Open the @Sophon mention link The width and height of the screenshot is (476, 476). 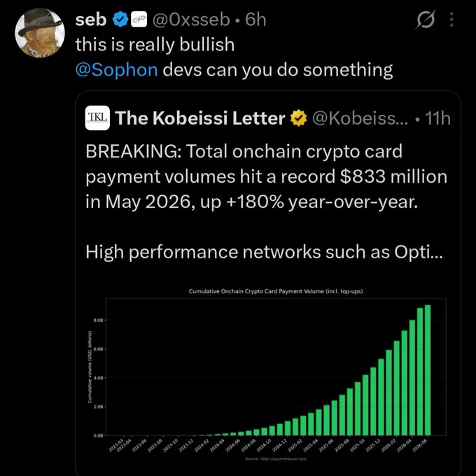click(117, 70)
